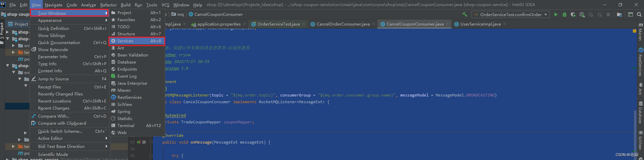Select Show Siblings menu item
This screenshot has width=644, height=160.
point(69,36)
